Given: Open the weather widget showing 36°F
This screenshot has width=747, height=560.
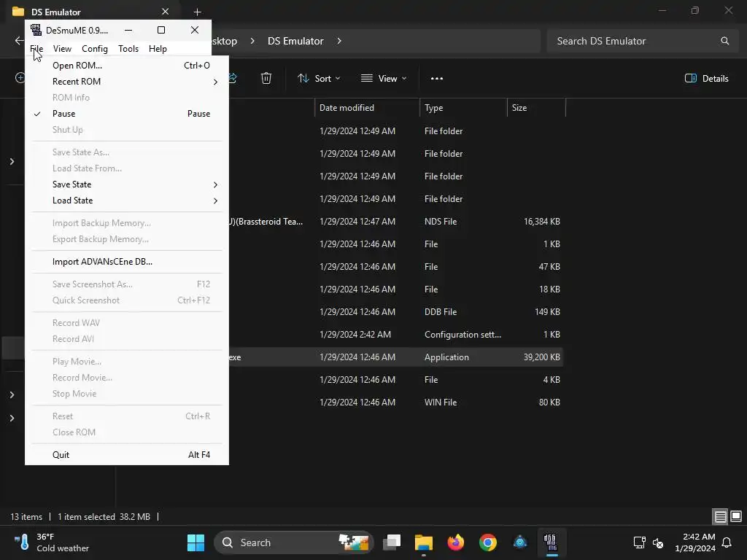Looking at the screenshot, I should 52,542.
